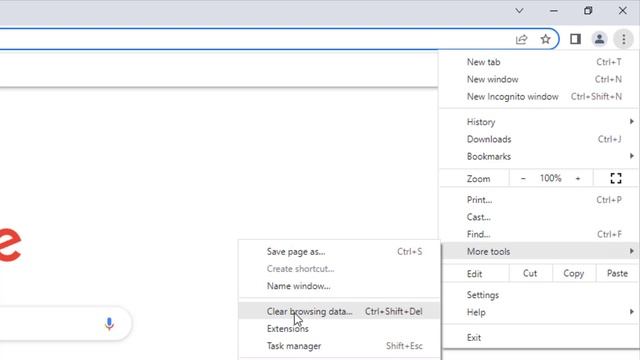Viewport: 640px width, 360px height.
Task: Open a New Incognito window
Action: [539, 97]
